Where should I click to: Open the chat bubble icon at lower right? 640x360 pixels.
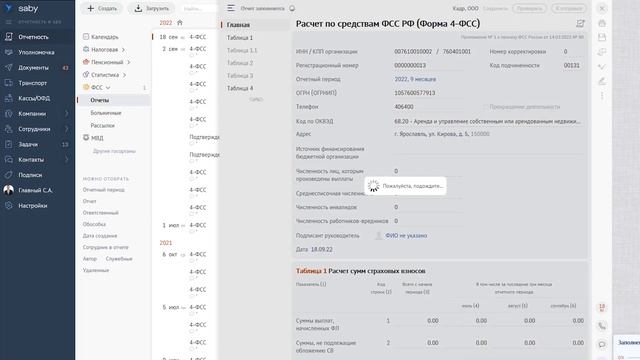[x=602, y=344]
